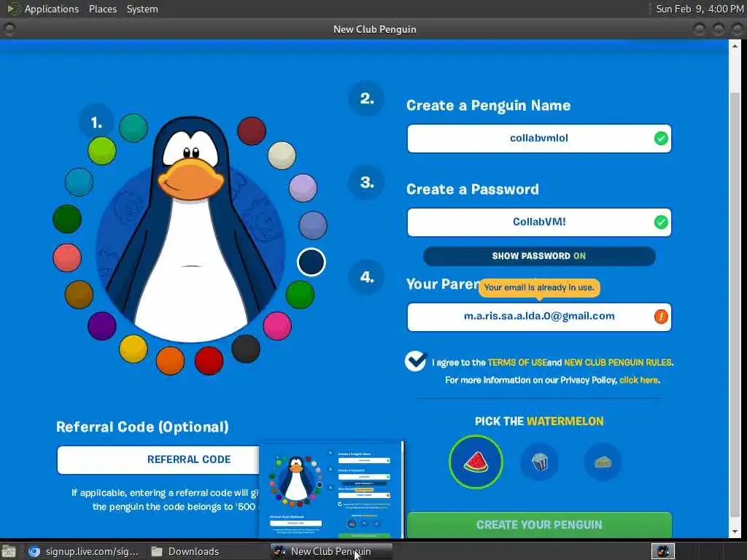Choose the orange penguin color
This screenshot has height=560, width=747.
[170, 360]
